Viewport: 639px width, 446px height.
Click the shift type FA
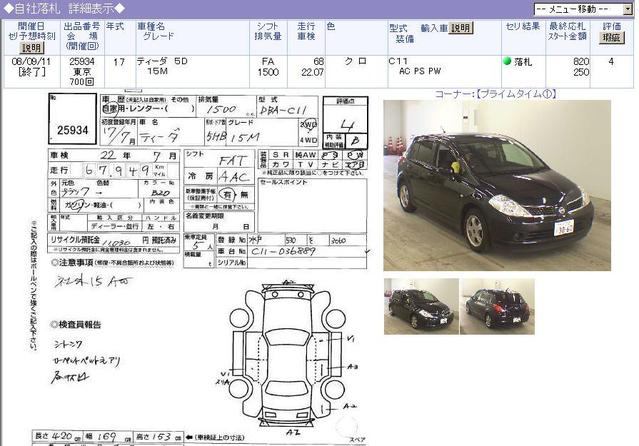(268, 62)
